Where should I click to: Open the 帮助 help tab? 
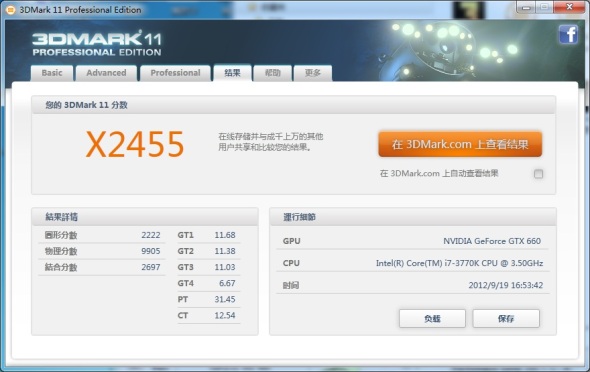[x=272, y=73]
